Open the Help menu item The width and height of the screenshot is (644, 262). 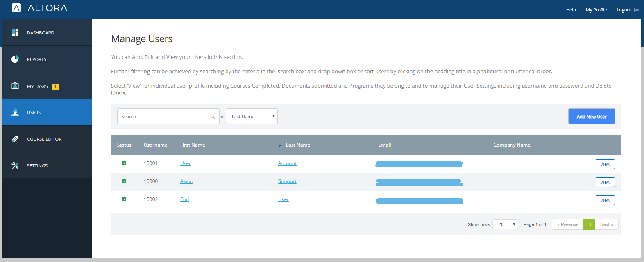[x=571, y=10]
